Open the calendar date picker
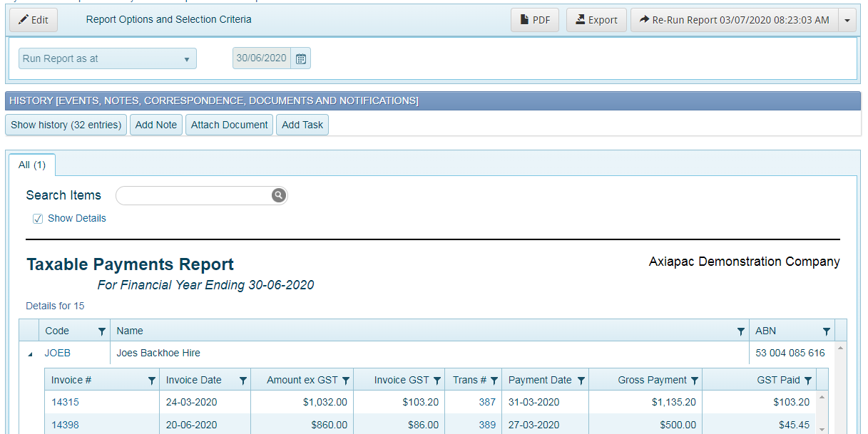The height and width of the screenshot is (434, 868). (x=300, y=58)
